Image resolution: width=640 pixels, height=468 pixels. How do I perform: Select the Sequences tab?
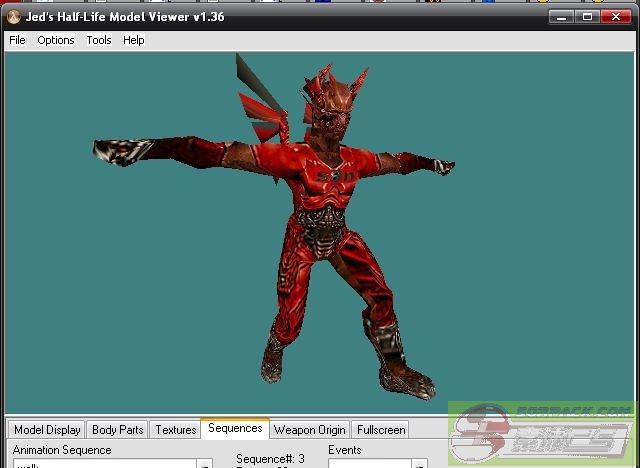[235, 428]
